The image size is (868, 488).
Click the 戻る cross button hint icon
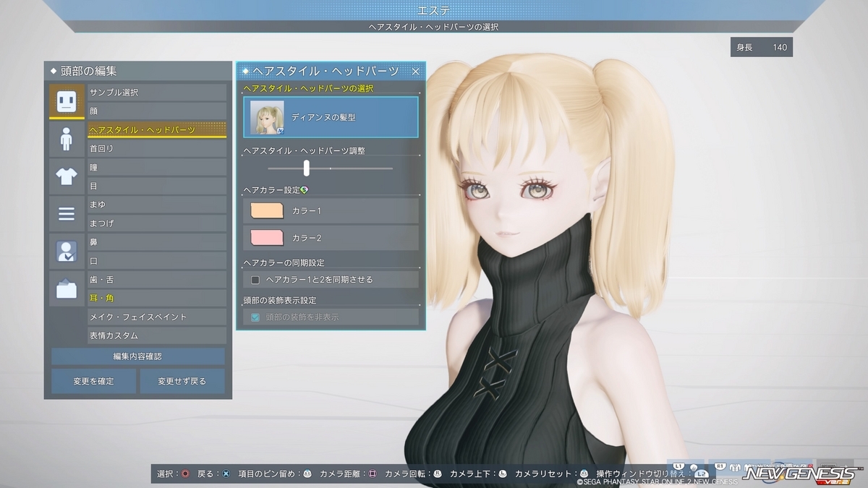click(226, 474)
